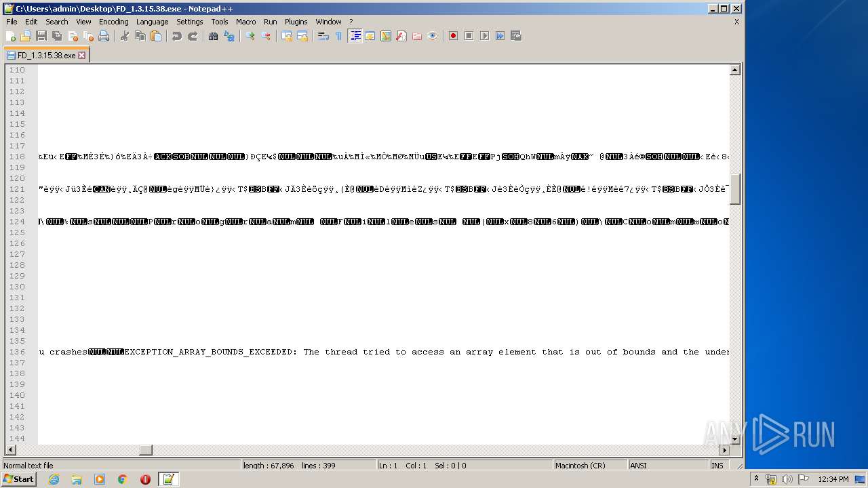Click the menu bar X to close document
The width and height of the screenshot is (868, 488).
tap(736, 22)
